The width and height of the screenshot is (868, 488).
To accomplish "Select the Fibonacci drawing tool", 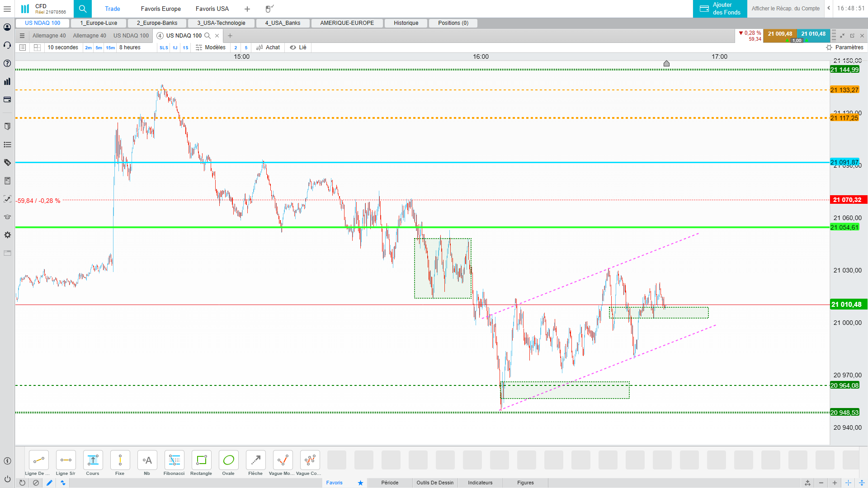I will (174, 460).
